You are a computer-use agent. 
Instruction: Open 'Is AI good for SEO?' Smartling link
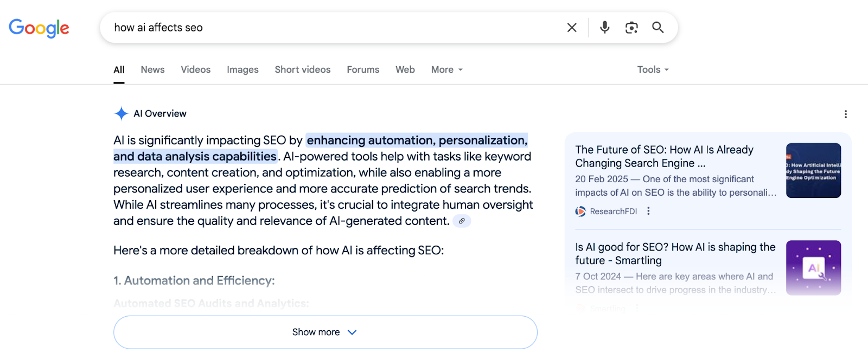click(x=675, y=253)
